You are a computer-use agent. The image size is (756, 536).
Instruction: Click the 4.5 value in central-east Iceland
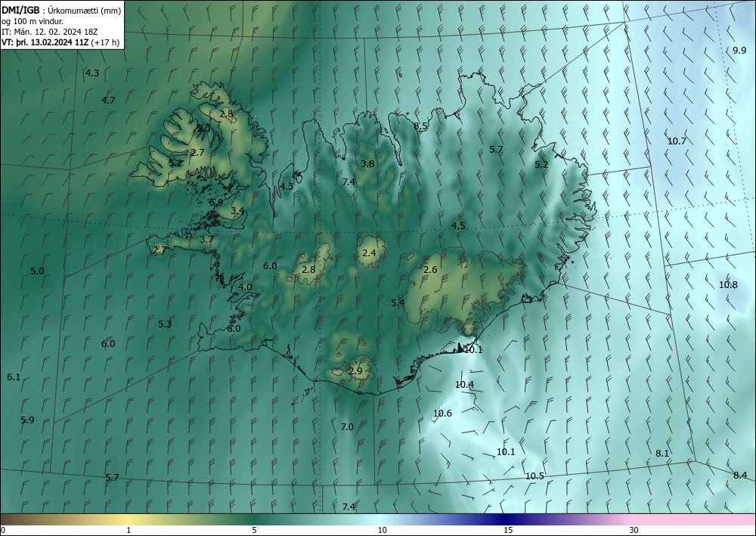coord(458,225)
